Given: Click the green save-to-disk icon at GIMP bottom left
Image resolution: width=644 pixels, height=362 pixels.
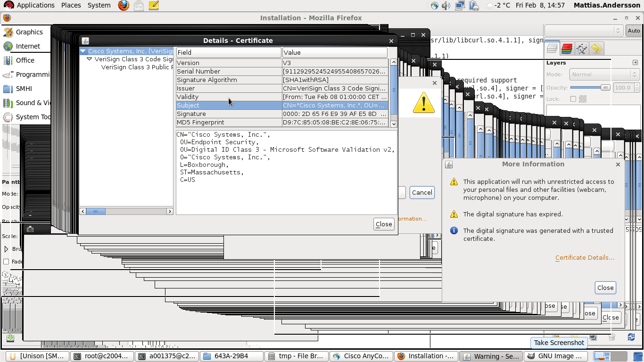Looking at the screenshot, I should 10,338.
